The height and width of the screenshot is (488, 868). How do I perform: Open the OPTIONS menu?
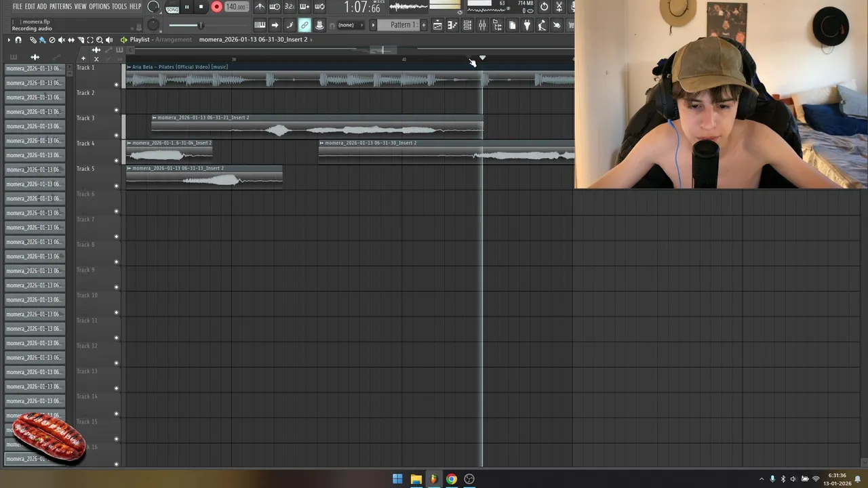point(99,6)
